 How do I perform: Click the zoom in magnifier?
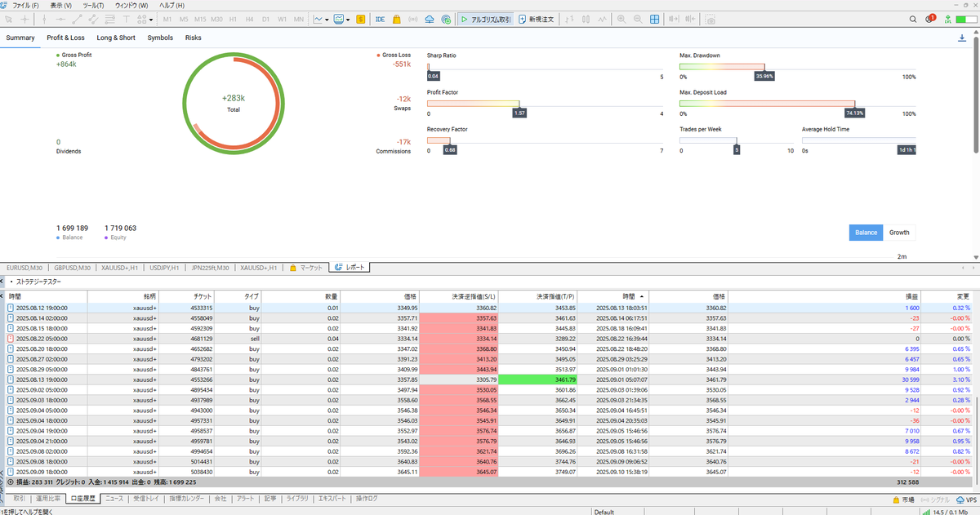[x=621, y=19]
